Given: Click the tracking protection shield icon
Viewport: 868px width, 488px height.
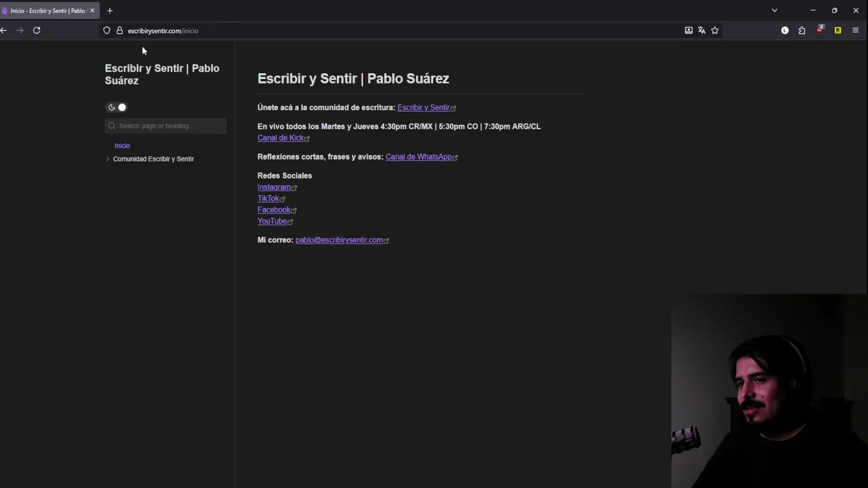Looking at the screenshot, I should tap(106, 30).
